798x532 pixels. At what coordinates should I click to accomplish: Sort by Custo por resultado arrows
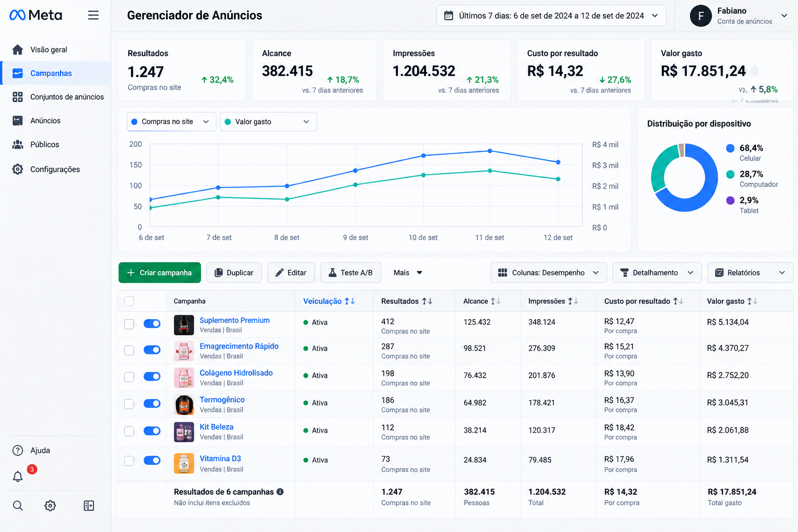tap(679, 301)
